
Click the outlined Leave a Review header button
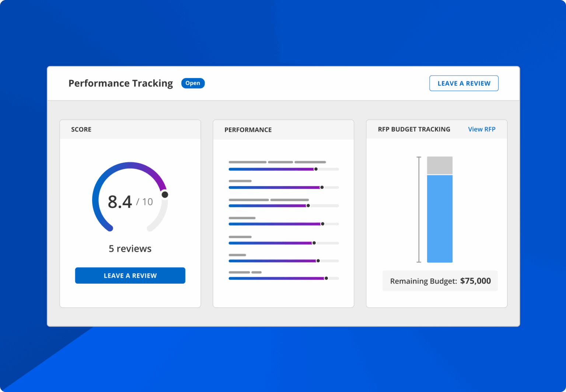464,83
